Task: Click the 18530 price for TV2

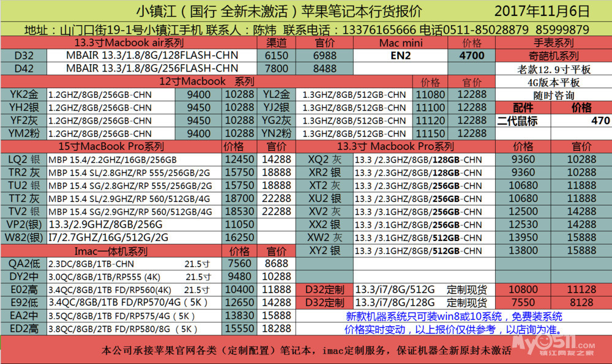Action: coord(239,212)
